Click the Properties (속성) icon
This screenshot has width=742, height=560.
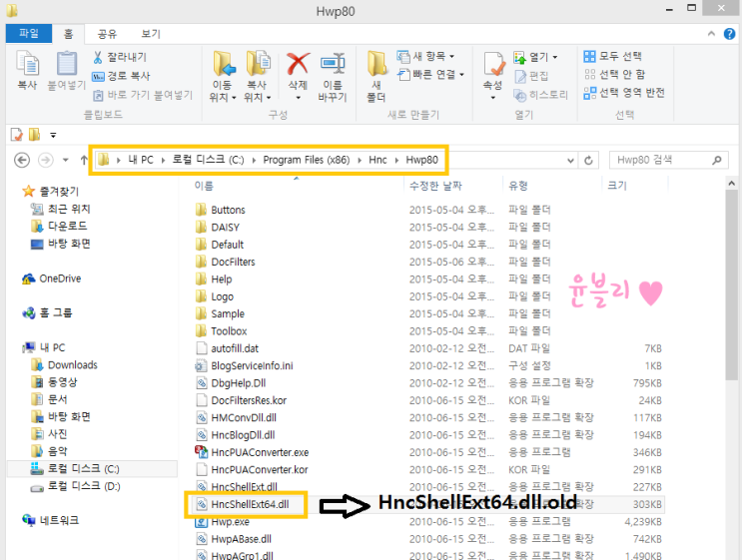coord(493,64)
